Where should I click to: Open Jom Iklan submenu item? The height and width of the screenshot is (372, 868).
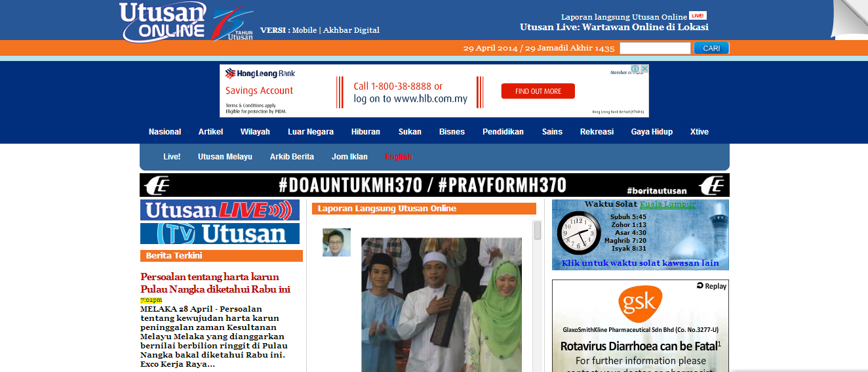pos(349,157)
